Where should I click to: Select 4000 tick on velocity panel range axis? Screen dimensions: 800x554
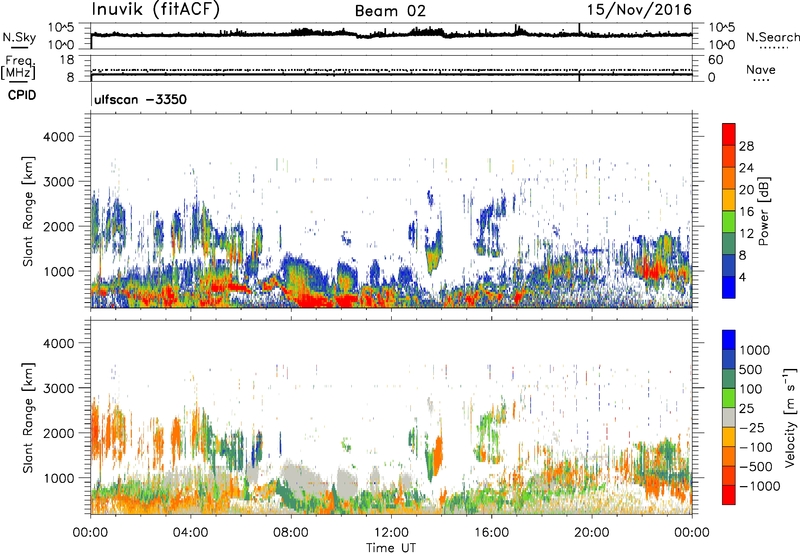point(59,343)
